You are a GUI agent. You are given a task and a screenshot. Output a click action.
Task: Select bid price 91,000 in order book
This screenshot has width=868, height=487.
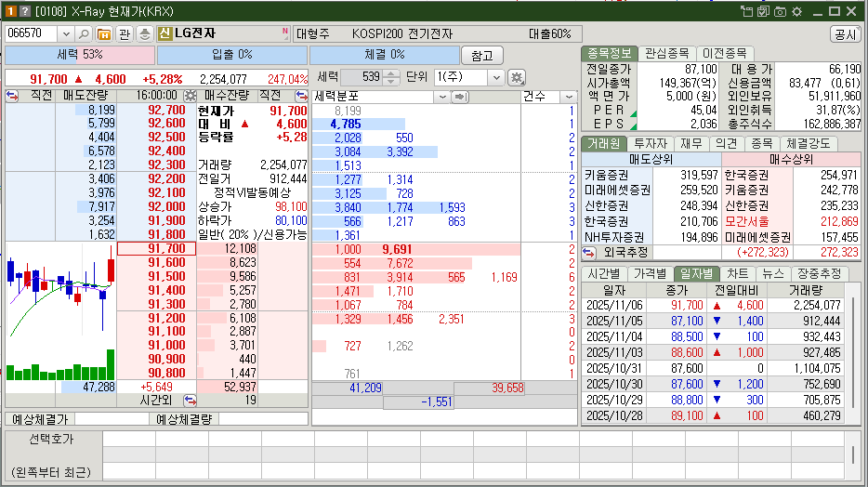click(x=166, y=346)
